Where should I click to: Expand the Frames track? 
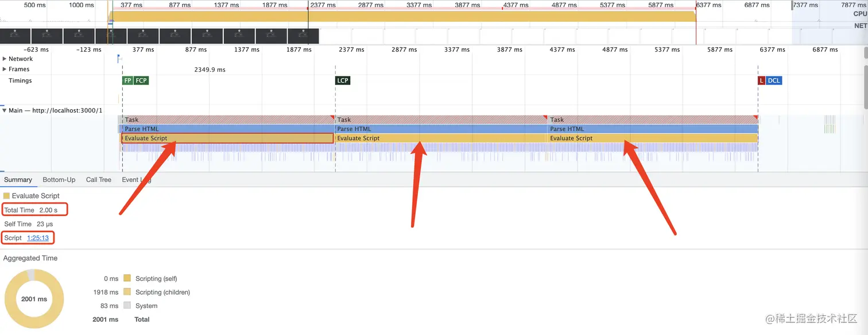5,69
